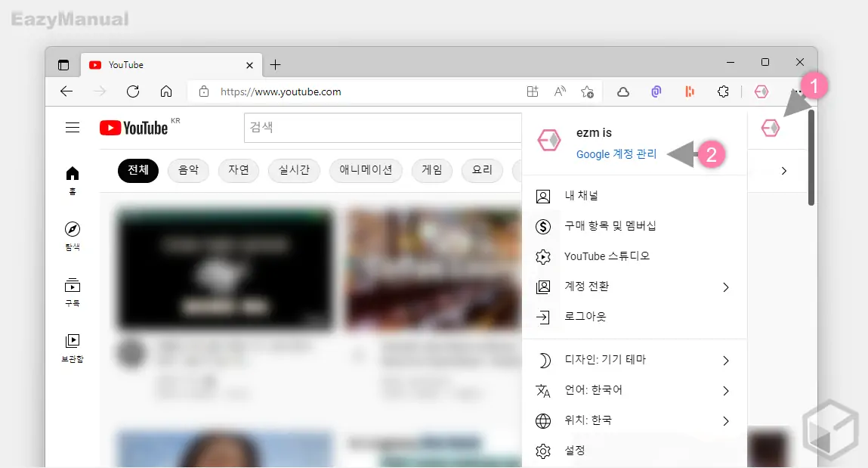Add this page to favorites star
This screenshot has width=868, height=468.
[587, 91]
